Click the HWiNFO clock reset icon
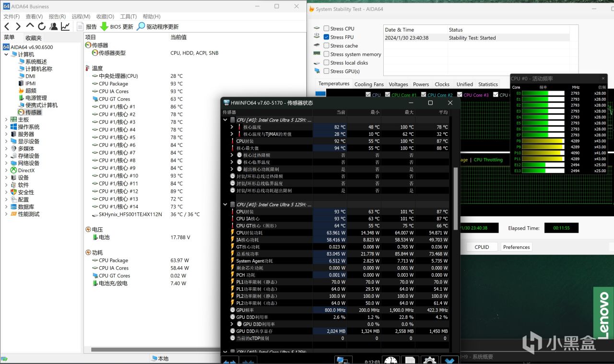614x364 pixels. click(x=391, y=360)
